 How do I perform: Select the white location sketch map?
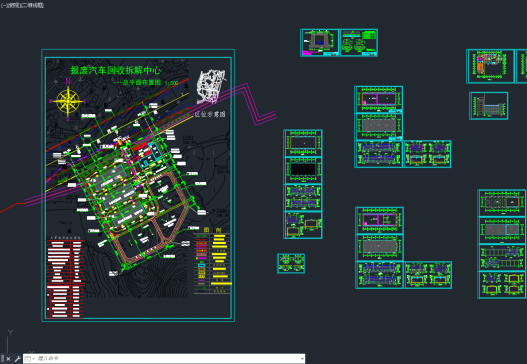coord(211,86)
